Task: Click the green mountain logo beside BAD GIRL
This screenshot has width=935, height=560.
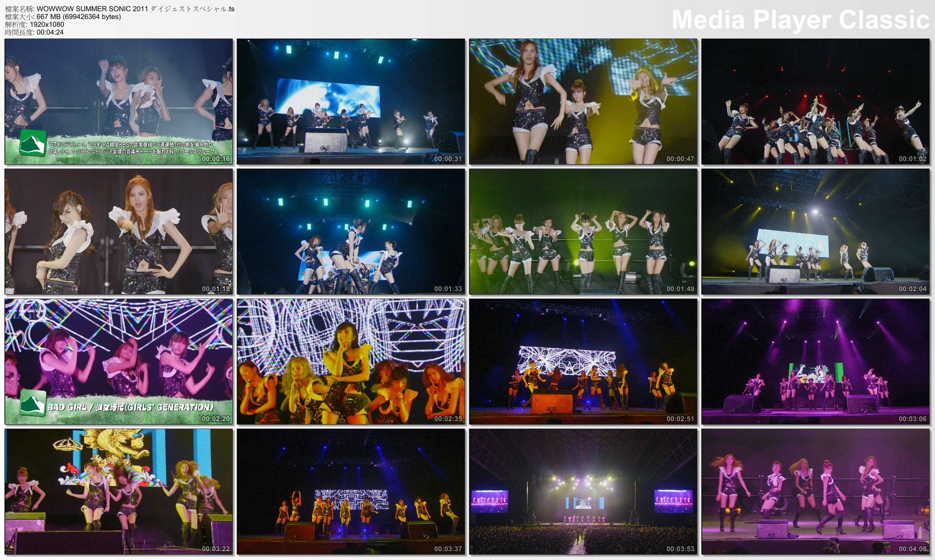Action: coord(33,403)
